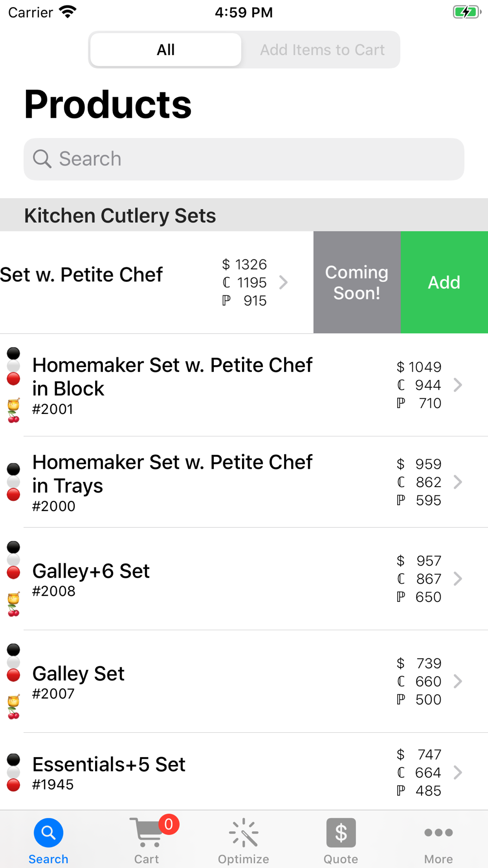This screenshot has height=868, width=488.
Task: Open Essentials+5 Set disclosure chevron
Action: pyautogui.click(x=458, y=772)
